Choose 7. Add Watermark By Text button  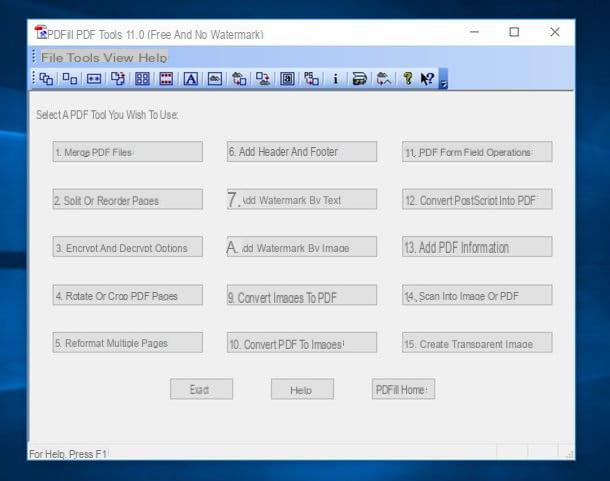(x=302, y=200)
